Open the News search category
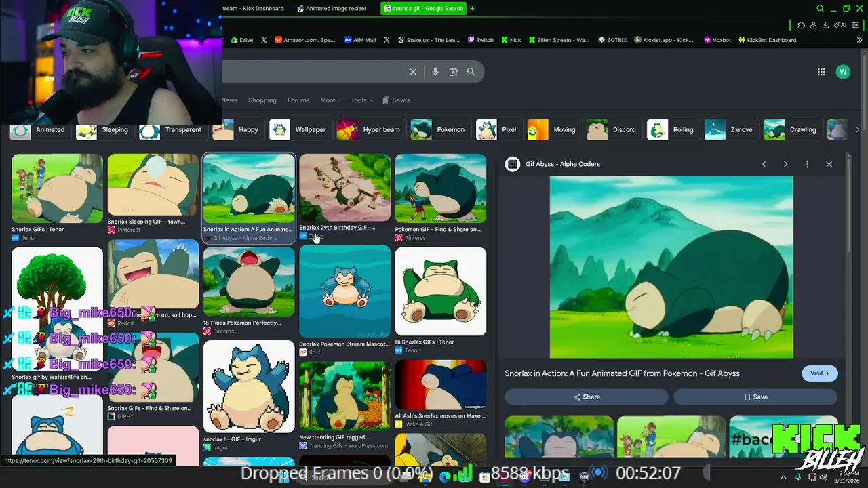Viewport: 868px width, 488px height. click(230, 100)
